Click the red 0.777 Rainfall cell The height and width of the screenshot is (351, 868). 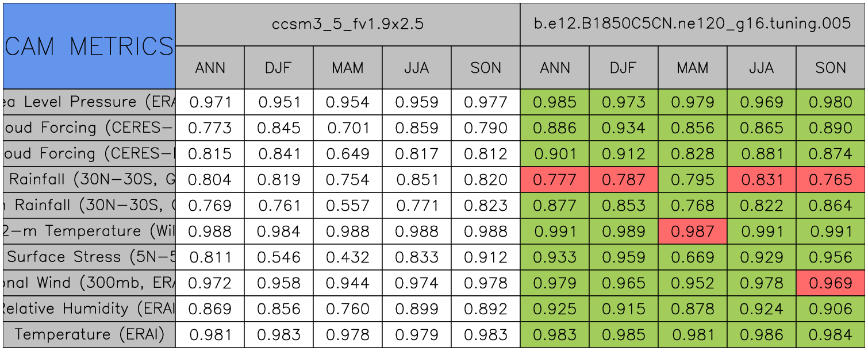point(554,179)
